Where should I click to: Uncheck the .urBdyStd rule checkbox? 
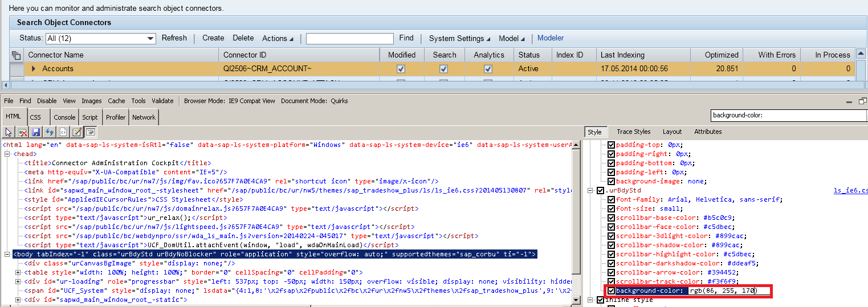click(600, 191)
